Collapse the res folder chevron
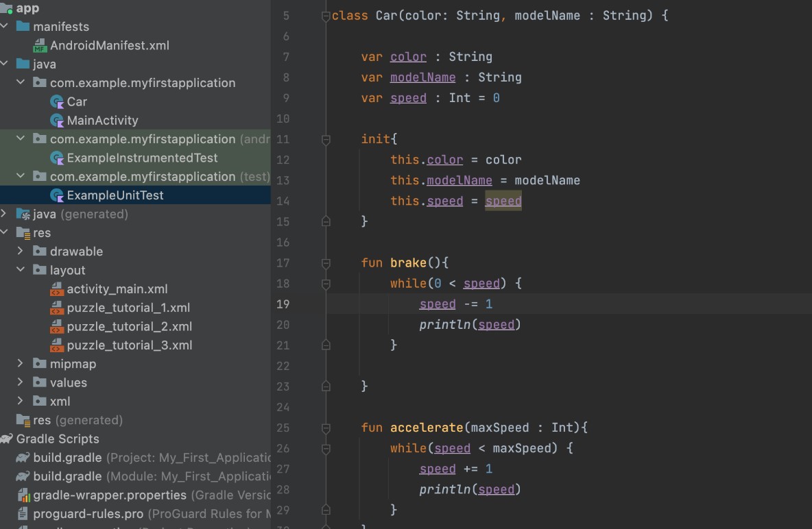The image size is (812, 529). [x=5, y=232]
